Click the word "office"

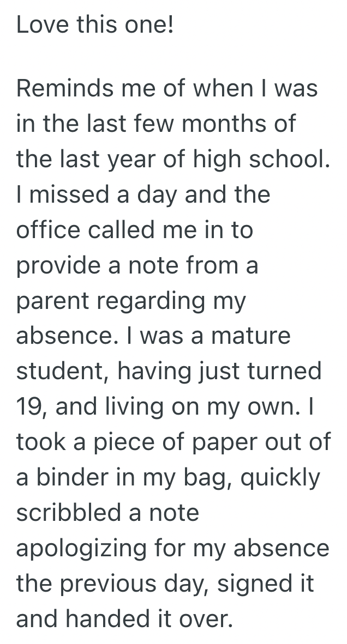click(x=49, y=229)
